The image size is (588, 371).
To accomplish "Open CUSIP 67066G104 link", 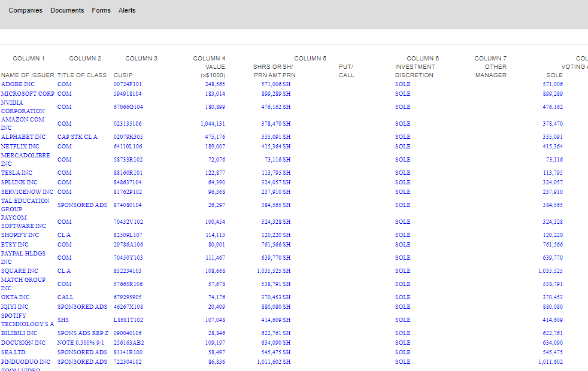I will [x=128, y=107].
